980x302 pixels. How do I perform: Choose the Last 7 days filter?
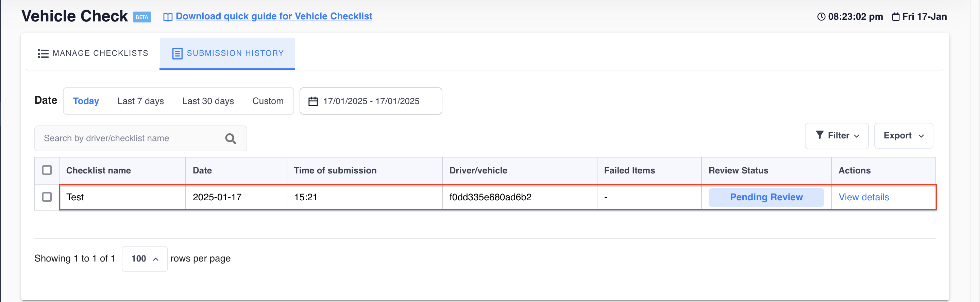click(x=140, y=101)
